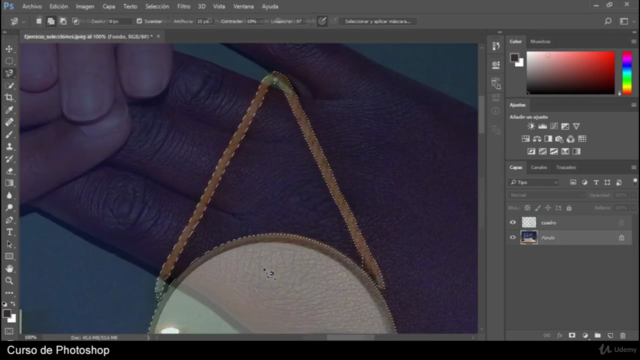The image size is (640, 360).
Task: Click Seleccionar y aplicar máscara button
Action: pyautogui.click(x=378, y=21)
